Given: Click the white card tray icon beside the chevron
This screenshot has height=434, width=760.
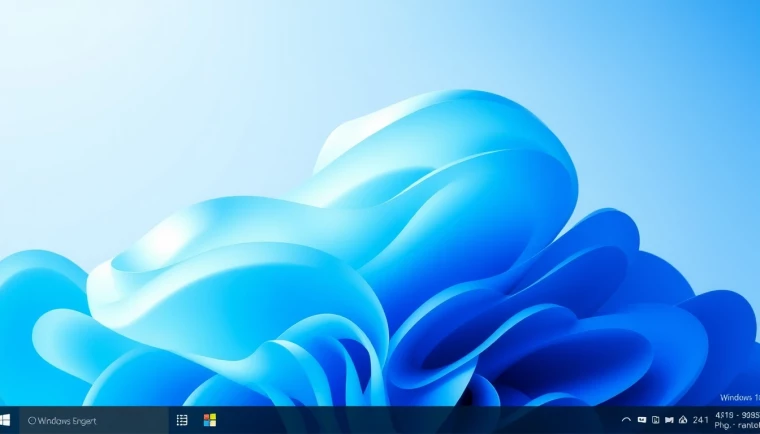Looking at the screenshot, I should pos(642,420).
